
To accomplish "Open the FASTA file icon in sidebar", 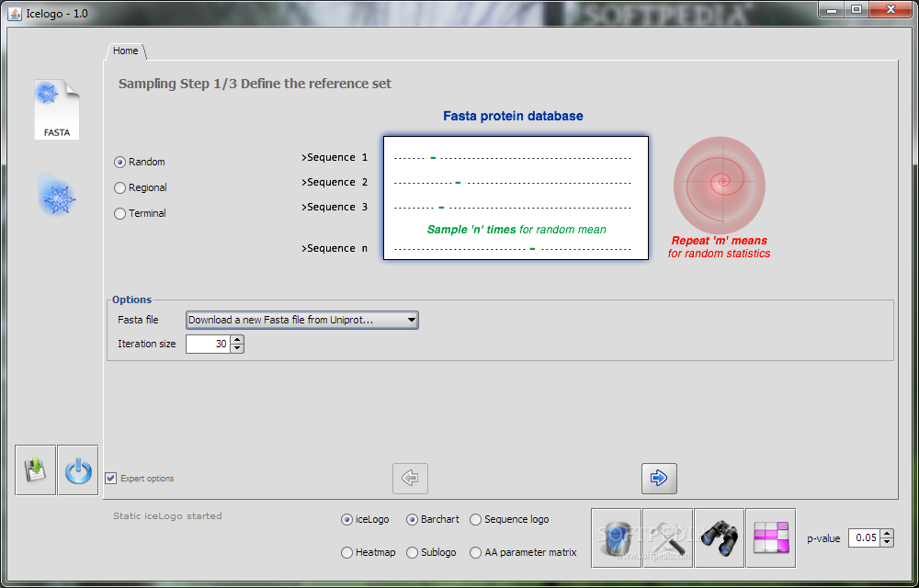I will 56,109.
